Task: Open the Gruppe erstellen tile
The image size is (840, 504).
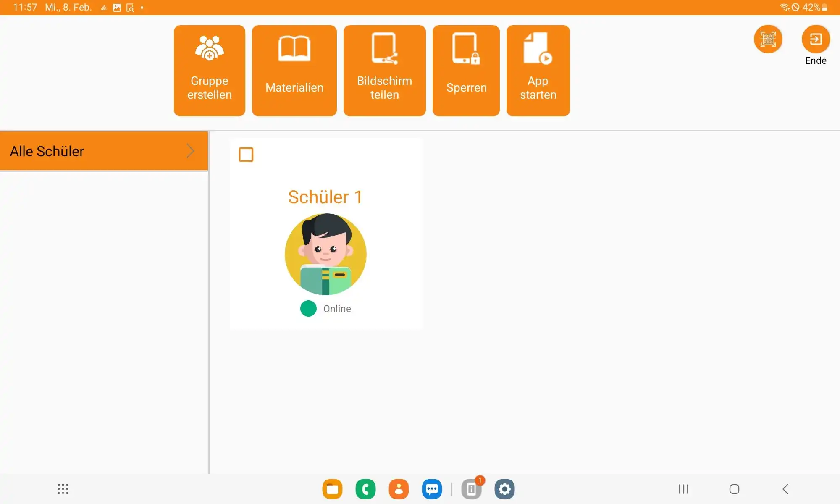Action: (x=209, y=71)
